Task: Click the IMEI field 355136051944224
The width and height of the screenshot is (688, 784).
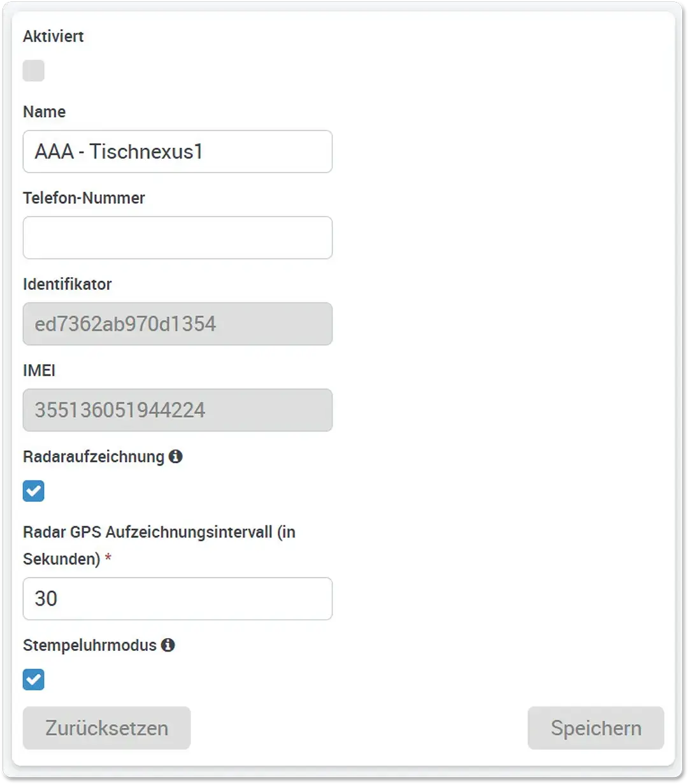Action: [x=177, y=410]
